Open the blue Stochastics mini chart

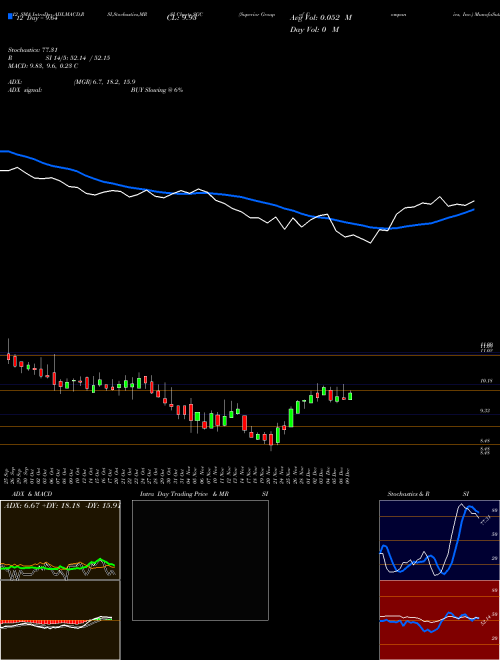[439, 540]
